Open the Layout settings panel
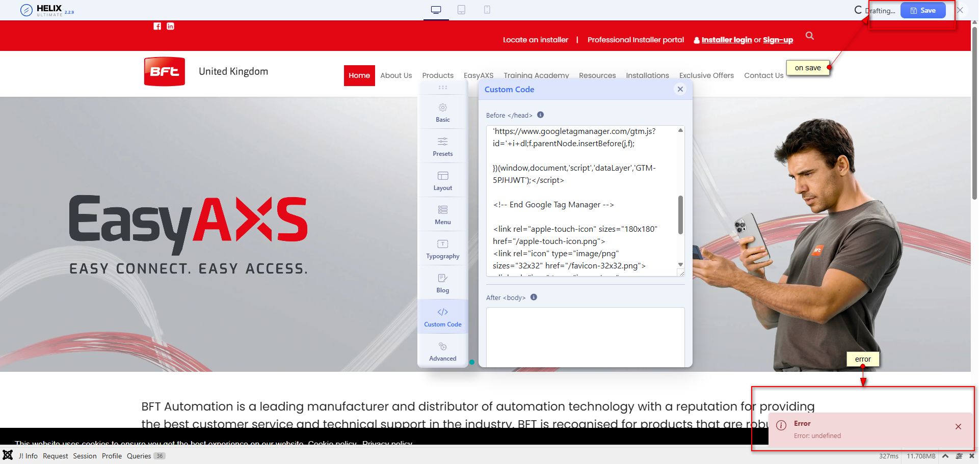Image resolution: width=980 pixels, height=464 pixels. 443,181
